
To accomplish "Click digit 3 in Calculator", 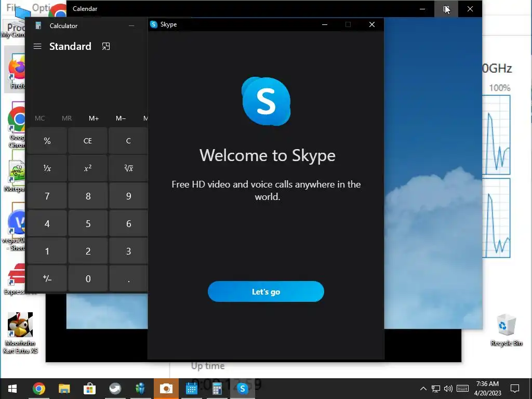I will pos(128,251).
